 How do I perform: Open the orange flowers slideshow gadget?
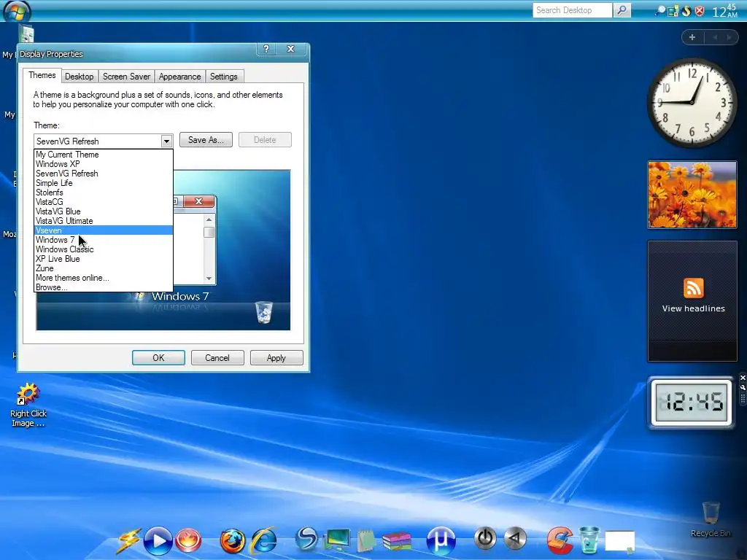coord(692,194)
